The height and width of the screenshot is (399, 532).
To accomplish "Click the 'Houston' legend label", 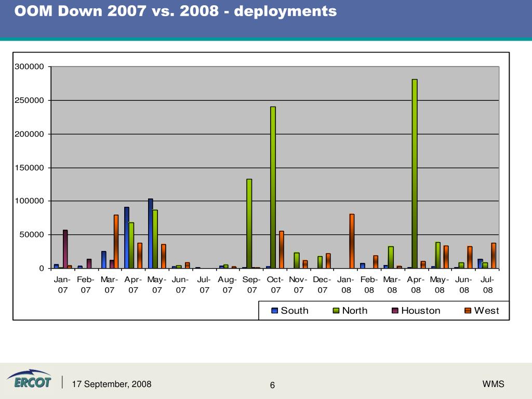I will coord(421,311).
